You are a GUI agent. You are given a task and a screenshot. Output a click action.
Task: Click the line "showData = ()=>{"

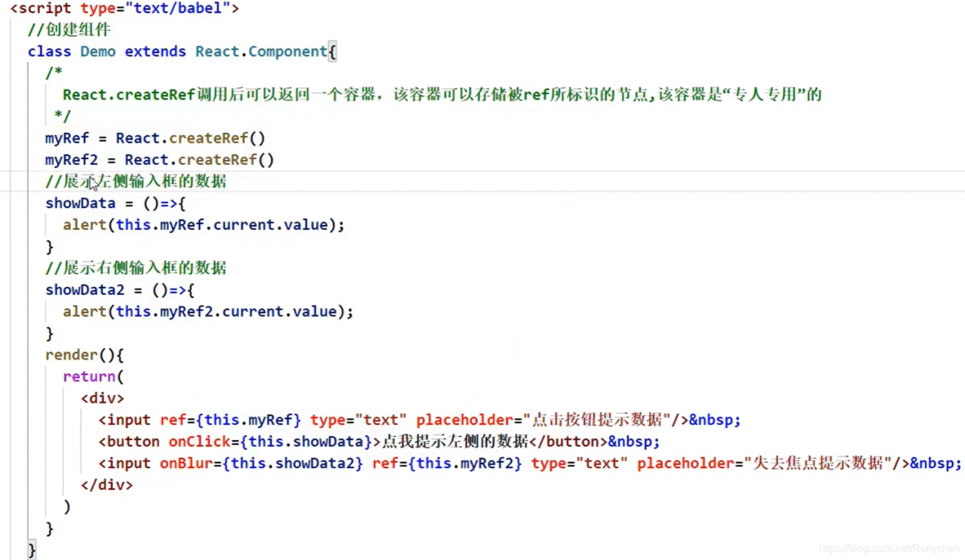115,203
